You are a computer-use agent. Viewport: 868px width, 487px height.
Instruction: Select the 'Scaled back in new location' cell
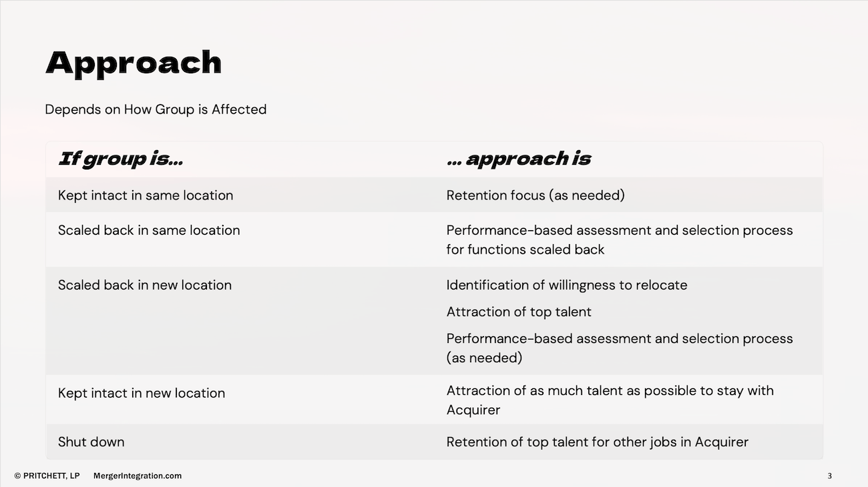(x=145, y=285)
